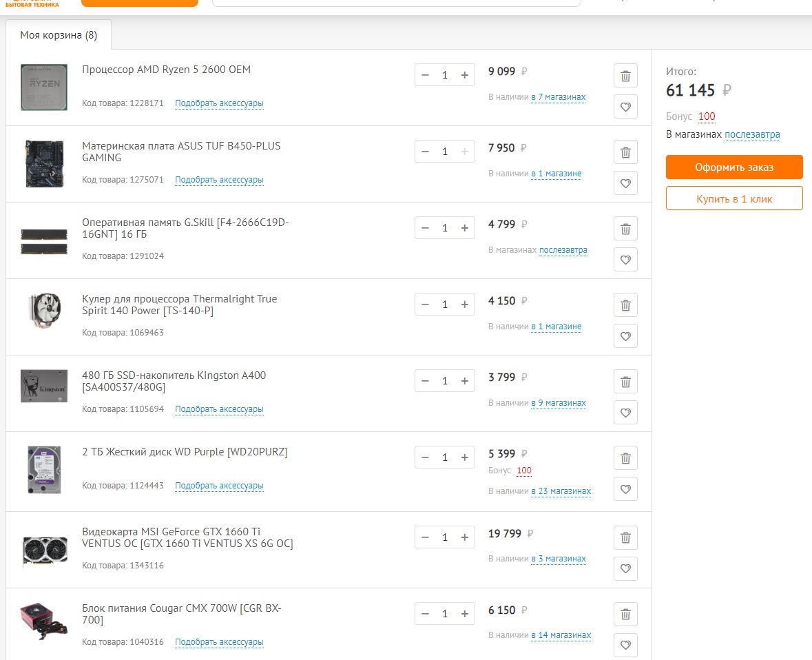Trash the Kingston A400 SSD item
The image size is (812, 660).
(625, 382)
